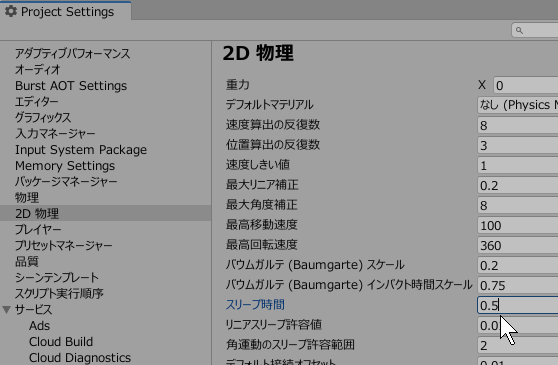This screenshot has width=558, height=365.
Task: Click the magnifier icon in search box
Action: tap(519, 31)
